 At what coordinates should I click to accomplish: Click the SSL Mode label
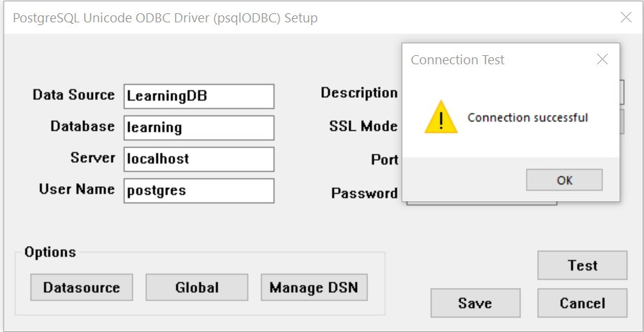(363, 126)
